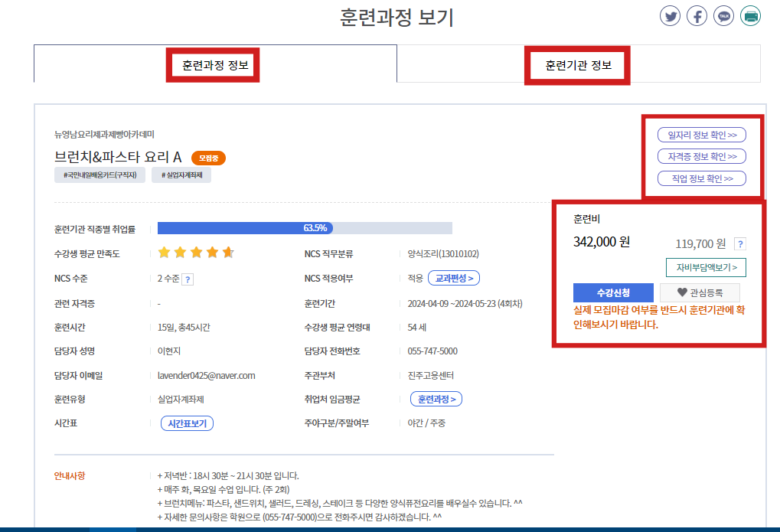
Task: Share the course page on Facebook
Action: pyautogui.click(x=697, y=15)
